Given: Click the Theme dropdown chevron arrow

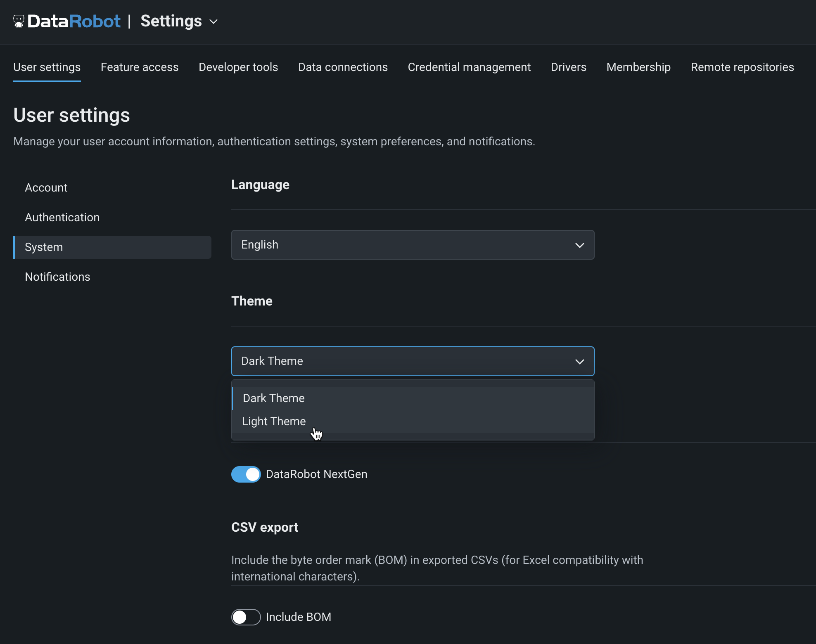Looking at the screenshot, I should pos(579,362).
